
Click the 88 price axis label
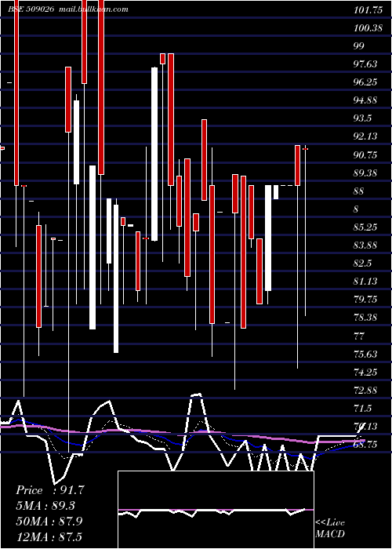click(x=359, y=191)
